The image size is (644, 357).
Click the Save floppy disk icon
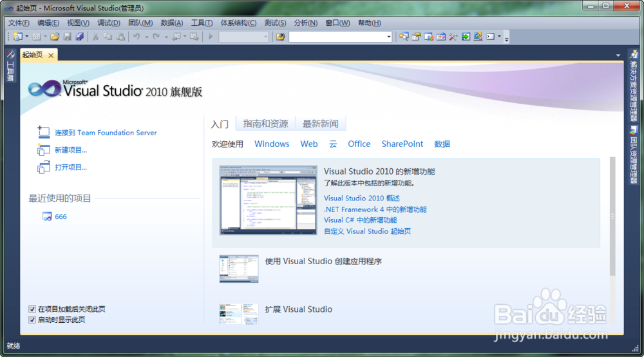point(68,37)
